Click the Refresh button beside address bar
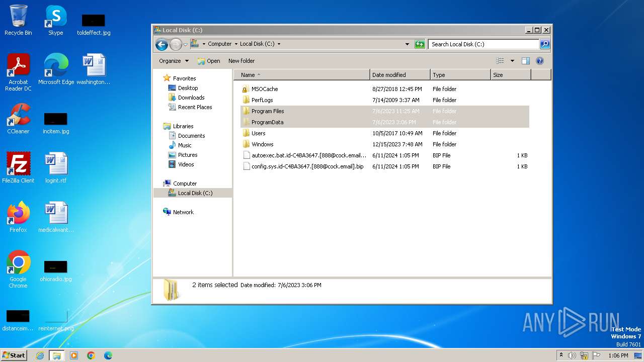 pyautogui.click(x=420, y=44)
